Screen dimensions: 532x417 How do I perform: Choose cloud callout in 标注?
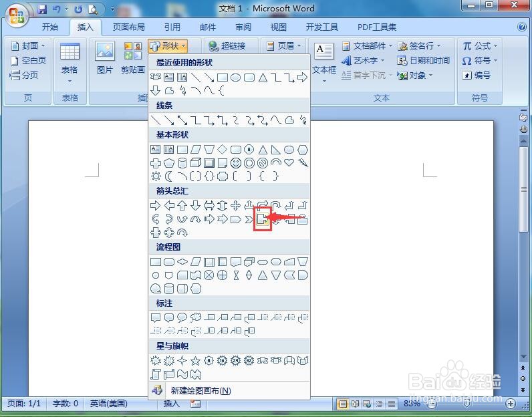pos(196,317)
